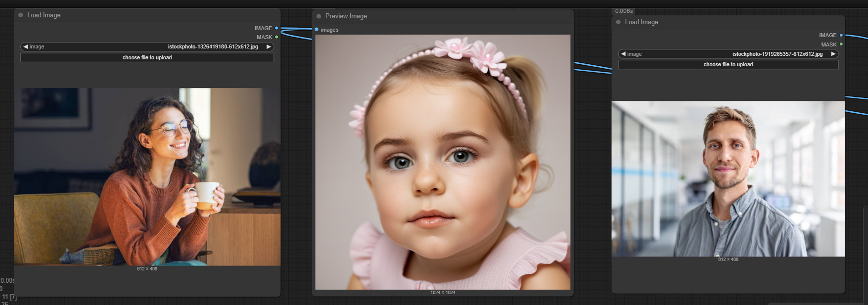Select the man in office image preview
This screenshot has width=868, height=305.
(x=728, y=178)
